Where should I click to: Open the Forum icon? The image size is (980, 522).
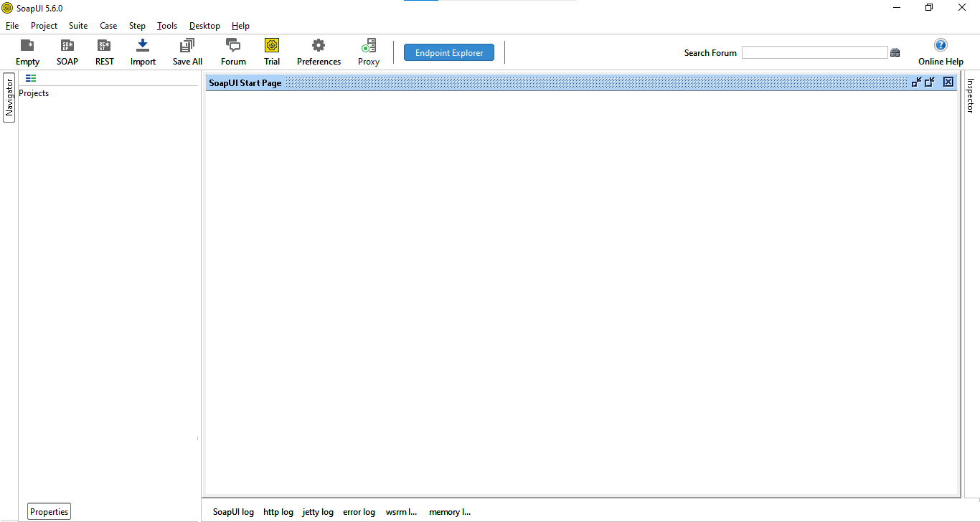pyautogui.click(x=233, y=46)
